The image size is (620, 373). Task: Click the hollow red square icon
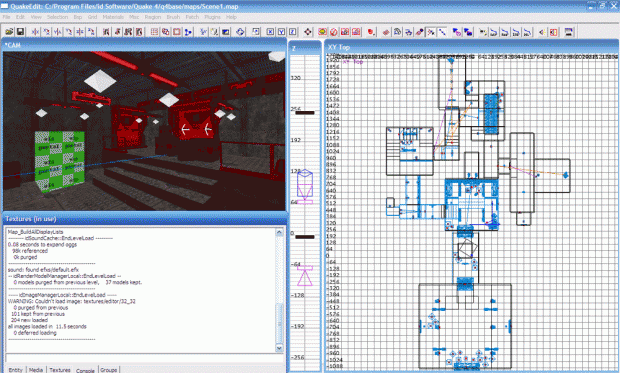[177, 32]
